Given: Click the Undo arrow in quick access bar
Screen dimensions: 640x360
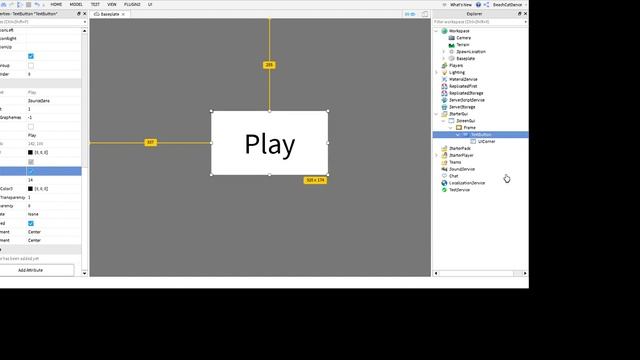Looking at the screenshot, I should point(37,4).
